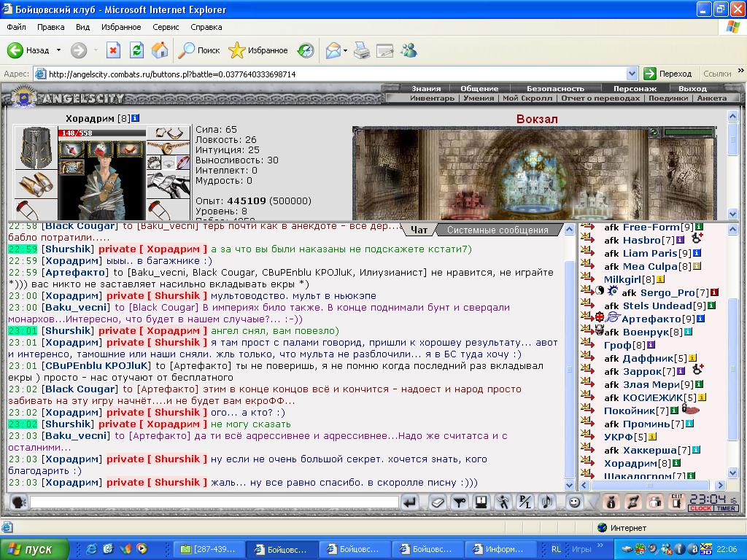Open the smiley emoticon picker

pos(574,502)
